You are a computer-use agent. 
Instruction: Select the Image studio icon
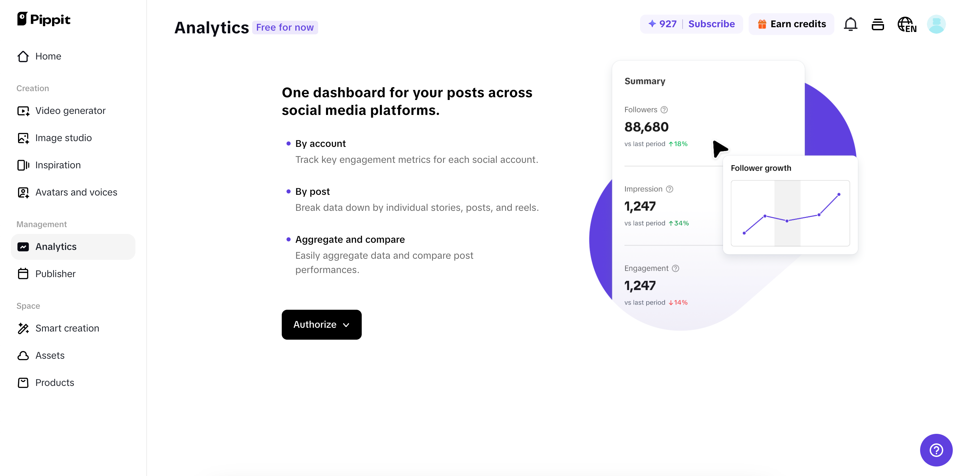(x=23, y=138)
